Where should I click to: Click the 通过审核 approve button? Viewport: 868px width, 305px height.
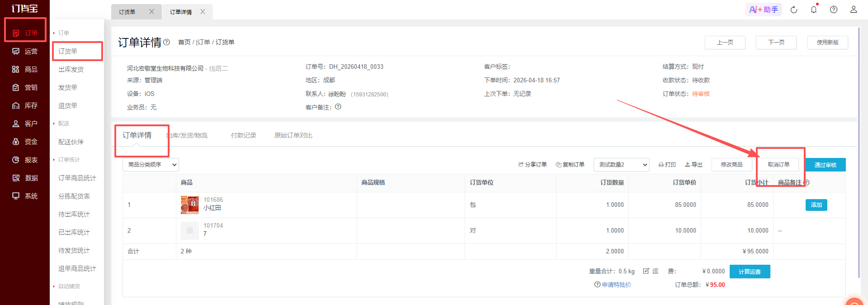coord(826,165)
